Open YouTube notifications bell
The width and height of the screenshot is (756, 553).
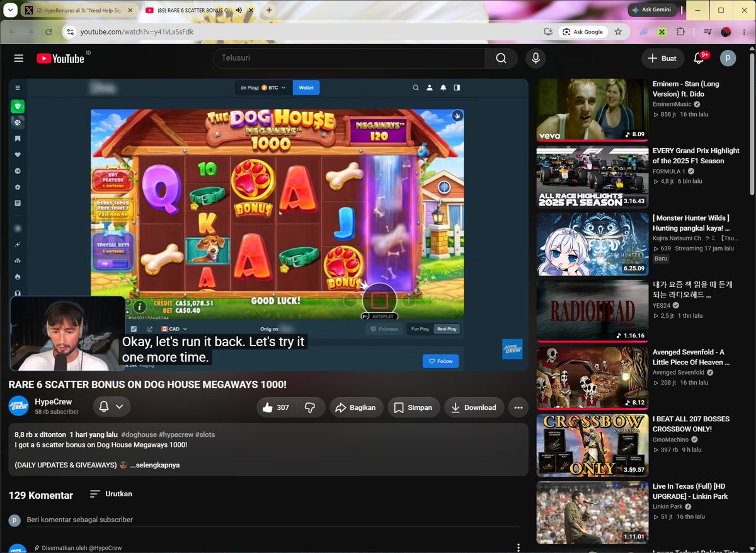coord(699,58)
